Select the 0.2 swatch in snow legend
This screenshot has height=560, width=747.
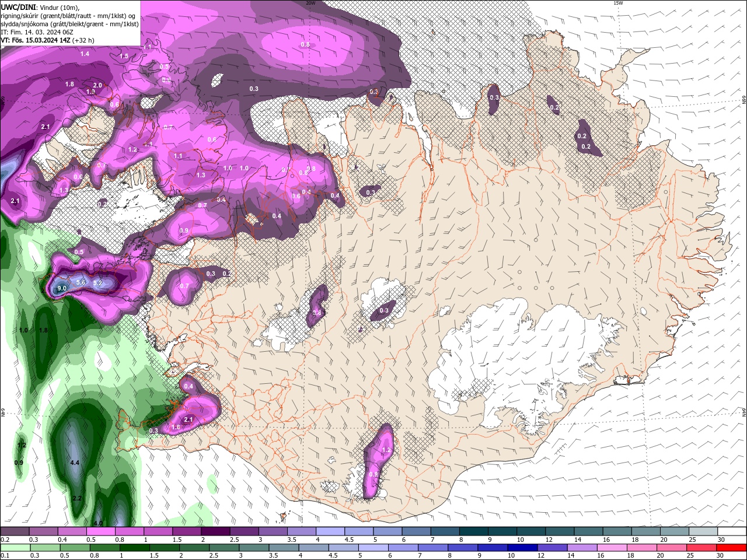tap(15, 531)
